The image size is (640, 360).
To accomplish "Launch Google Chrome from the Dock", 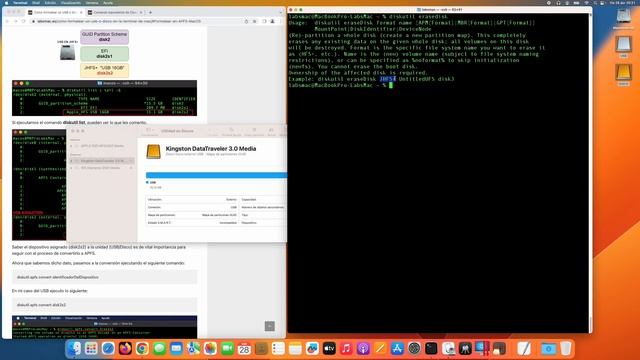I will click(x=142, y=348).
